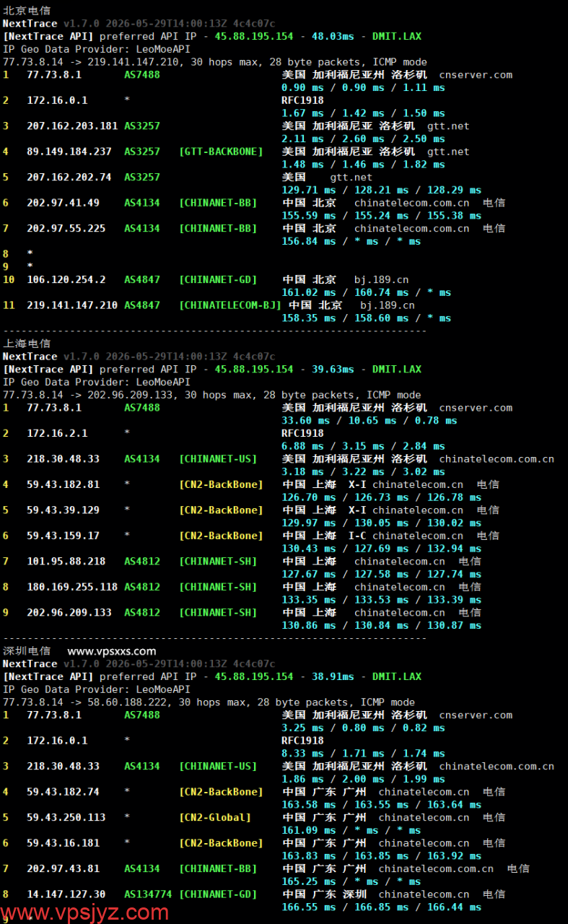Click IP address 14.147.127.30
Viewport: 568px width, 924px height.
pyautogui.click(x=66, y=894)
